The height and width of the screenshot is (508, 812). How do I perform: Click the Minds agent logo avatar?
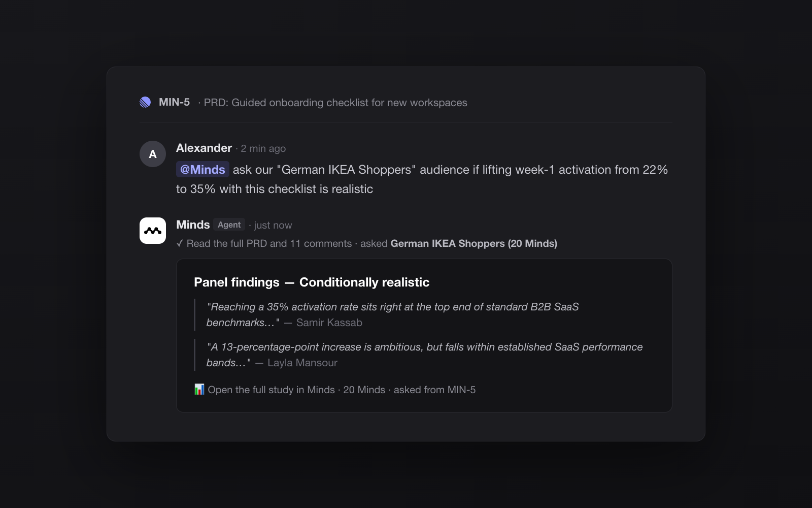[x=153, y=231]
